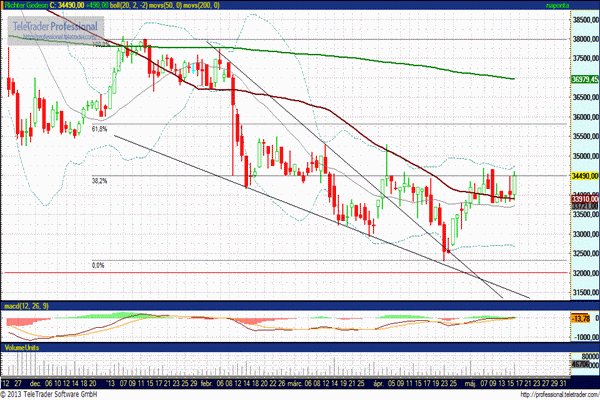This screenshot has width=600, height=400.
Task: Click the gray 33721,00 price tag
Action: (x=585, y=206)
